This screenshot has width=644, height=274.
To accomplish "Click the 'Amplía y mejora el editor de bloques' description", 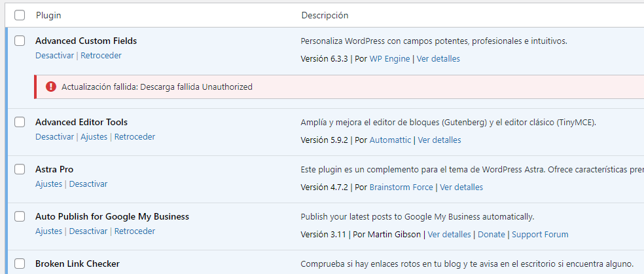I will [x=448, y=123].
